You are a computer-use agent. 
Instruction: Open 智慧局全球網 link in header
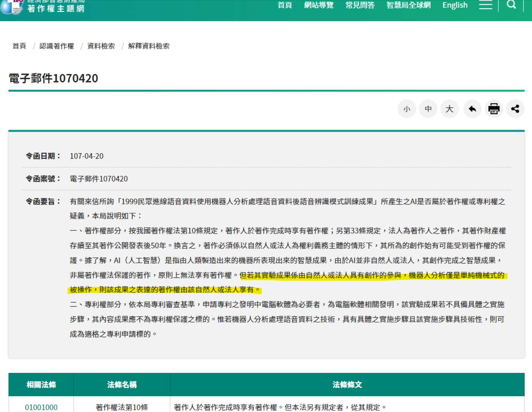pyautogui.click(x=408, y=5)
